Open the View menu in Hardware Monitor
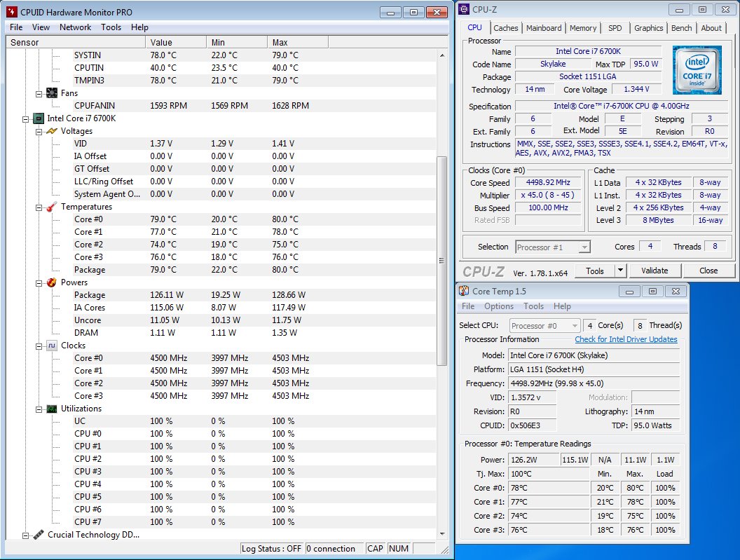 [x=41, y=27]
